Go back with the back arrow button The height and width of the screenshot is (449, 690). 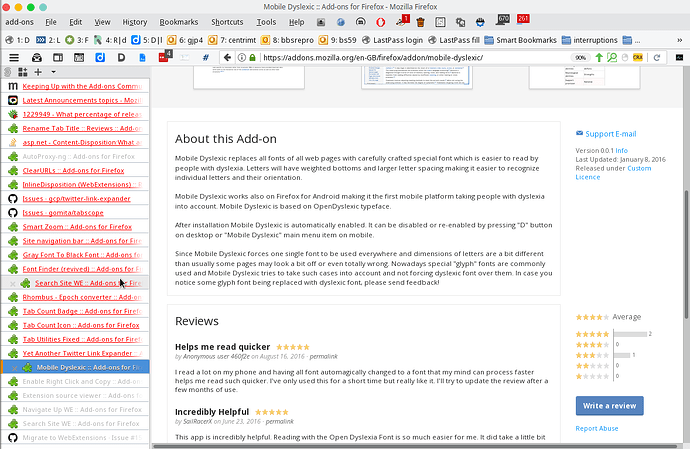point(227,58)
